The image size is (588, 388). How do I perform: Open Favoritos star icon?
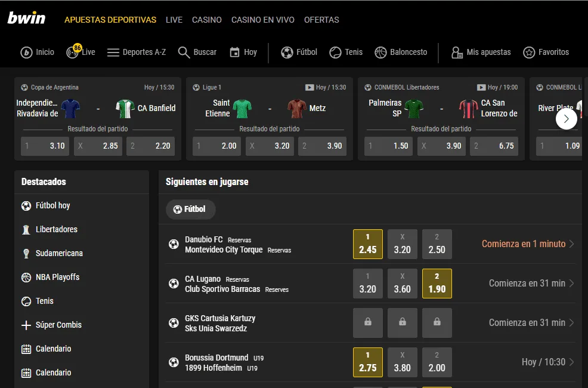coord(529,53)
